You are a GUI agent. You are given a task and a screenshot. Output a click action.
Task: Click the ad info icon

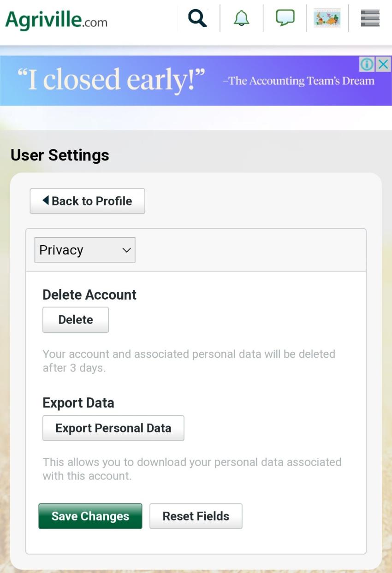click(x=367, y=65)
